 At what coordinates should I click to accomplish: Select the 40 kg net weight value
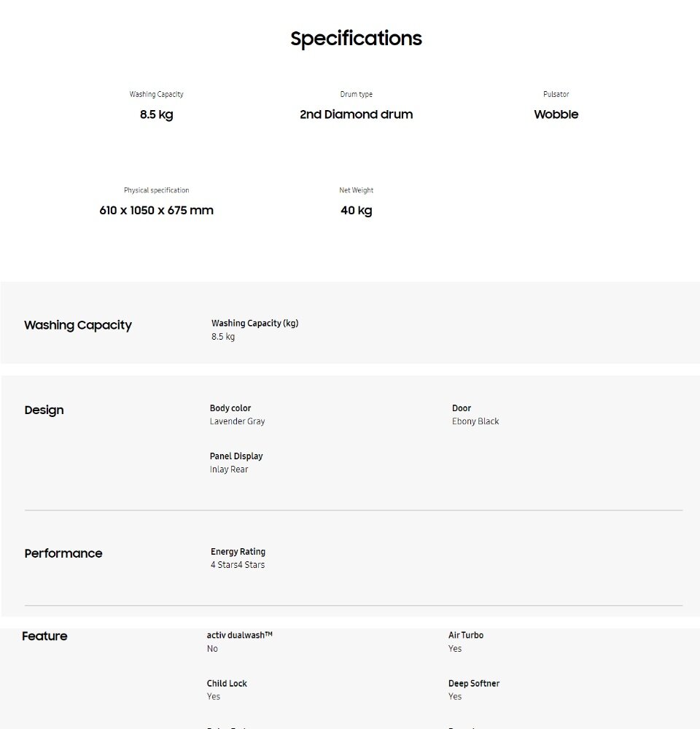[356, 210]
